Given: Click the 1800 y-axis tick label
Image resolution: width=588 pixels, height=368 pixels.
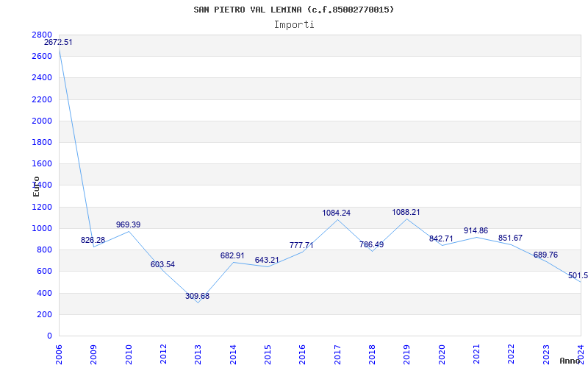Looking at the screenshot, I should [42, 142].
